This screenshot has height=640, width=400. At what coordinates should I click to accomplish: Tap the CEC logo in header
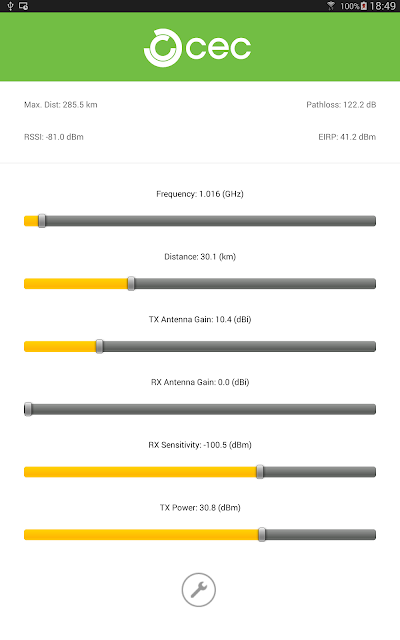coord(198,48)
